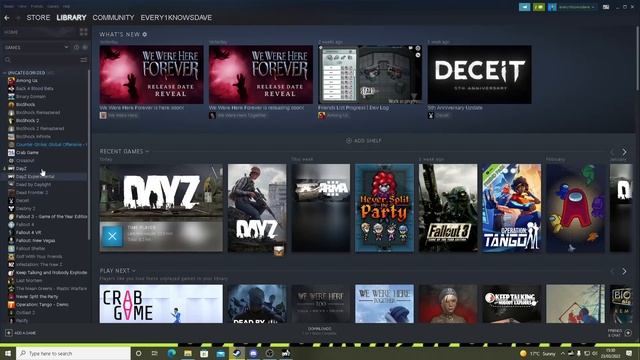Expand the account name dropdown
This screenshot has height=360, width=640.
pos(577,7)
